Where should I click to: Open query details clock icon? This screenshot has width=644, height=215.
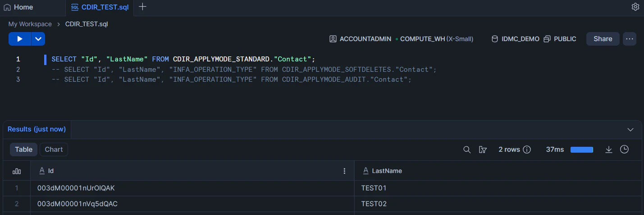coord(624,150)
